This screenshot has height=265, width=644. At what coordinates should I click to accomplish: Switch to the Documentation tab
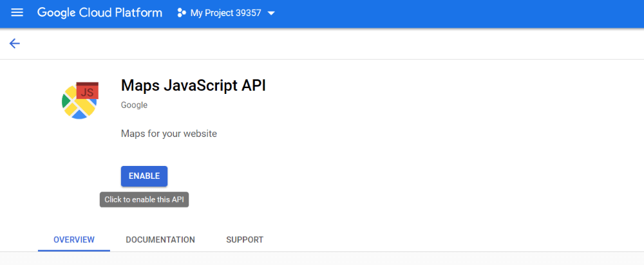160,239
